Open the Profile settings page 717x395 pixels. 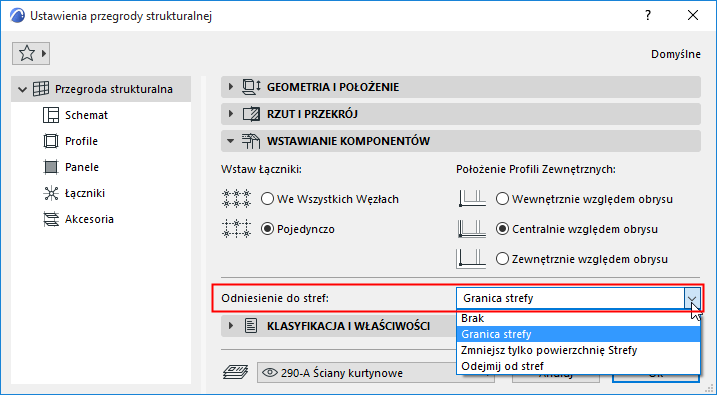[x=81, y=141]
